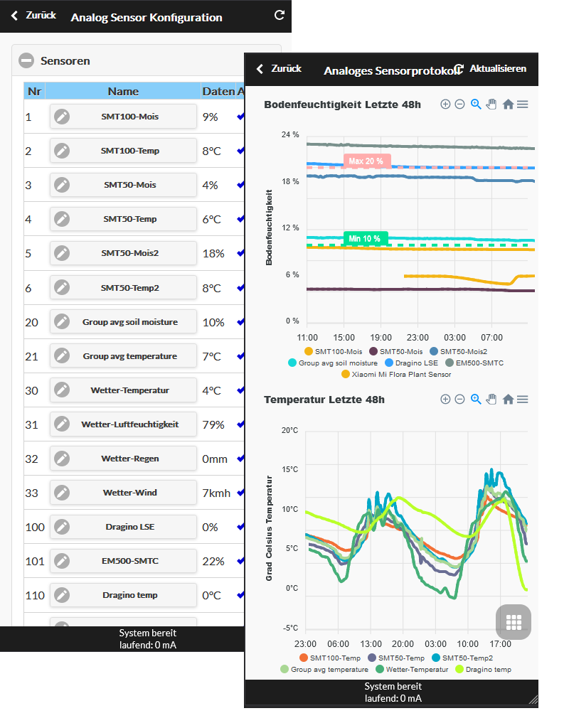569x728 pixels.
Task: Activate selection zoom magnifier on Temperatur chart
Action: coord(476,400)
